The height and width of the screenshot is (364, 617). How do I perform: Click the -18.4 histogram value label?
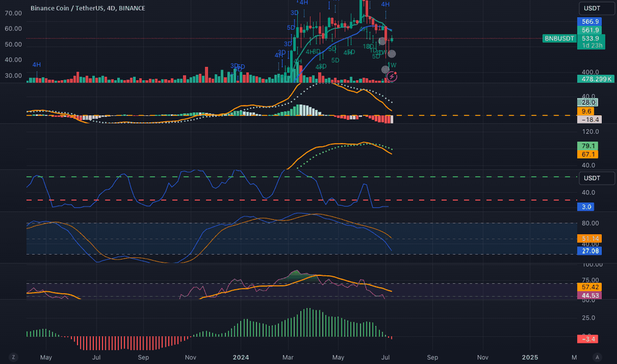click(x=589, y=120)
